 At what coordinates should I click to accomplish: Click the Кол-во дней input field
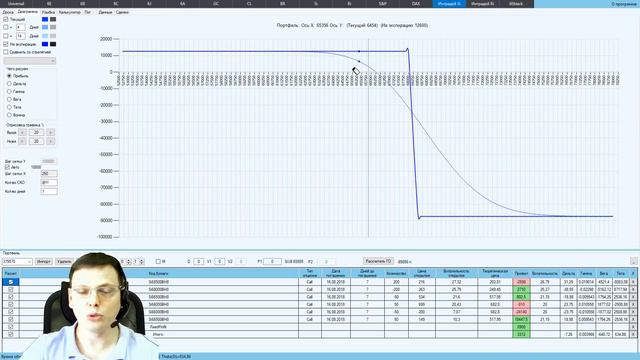click(49, 191)
